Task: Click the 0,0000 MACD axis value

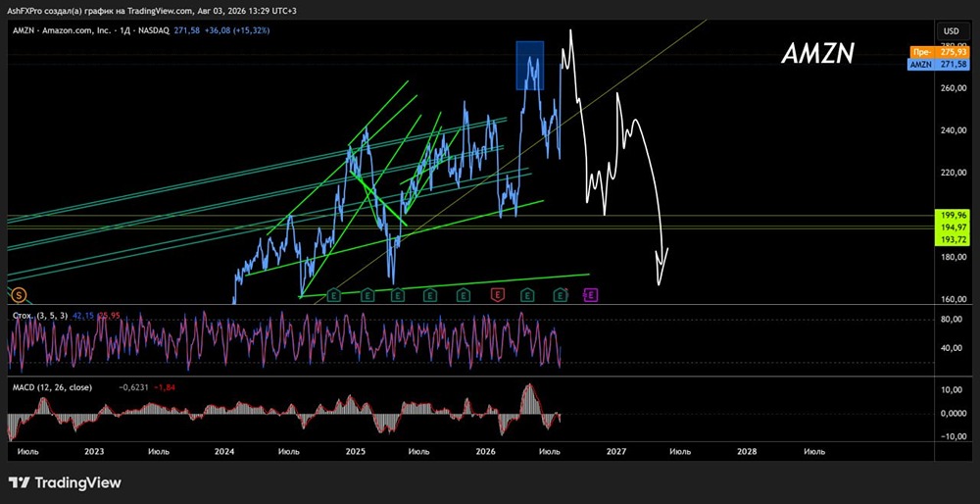Action: pyautogui.click(x=954, y=414)
